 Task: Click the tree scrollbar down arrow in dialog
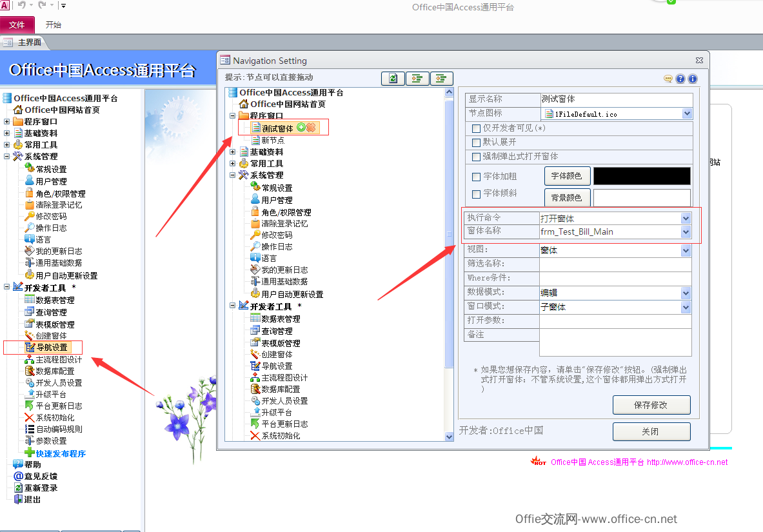[x=449, y=437]
